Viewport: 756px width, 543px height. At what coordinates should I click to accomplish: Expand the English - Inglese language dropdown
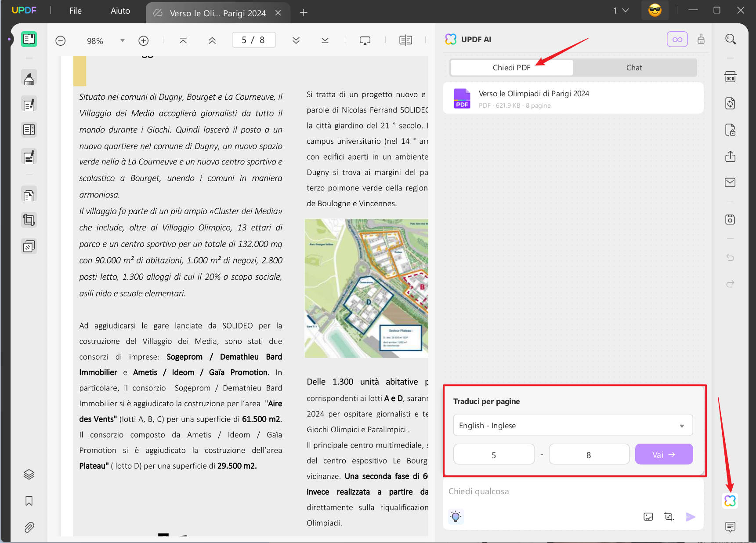[573, 425]
